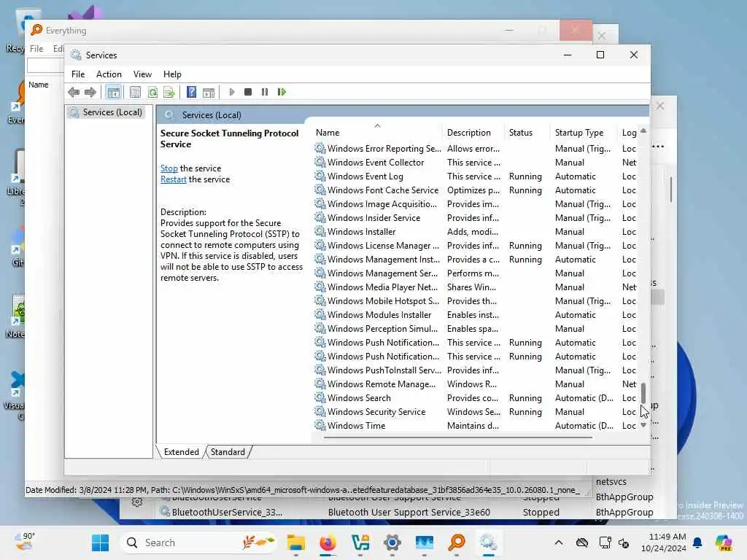This screenshot has width=747, height=560.
Task: Select the Windows Error Reporting service row
Action: coord(475,149)
